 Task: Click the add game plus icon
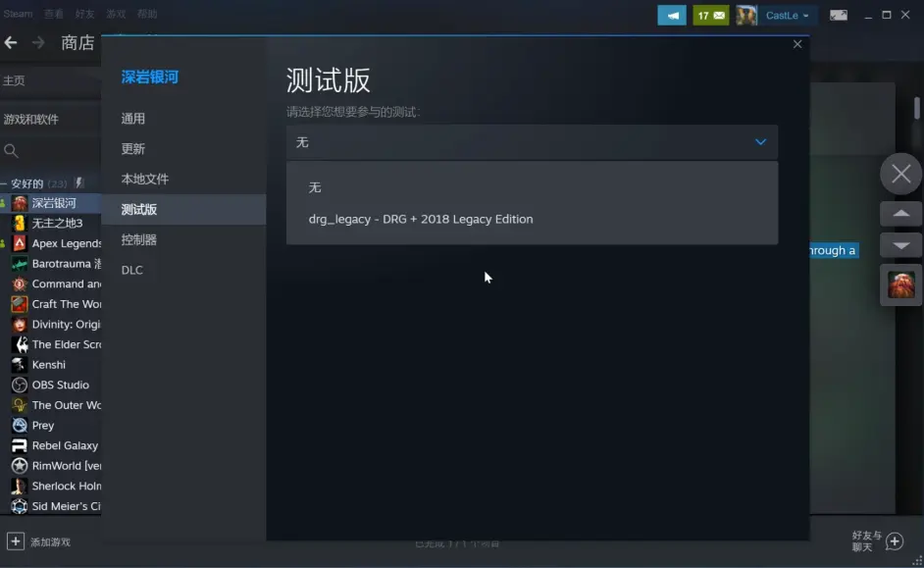click(16, 542)
